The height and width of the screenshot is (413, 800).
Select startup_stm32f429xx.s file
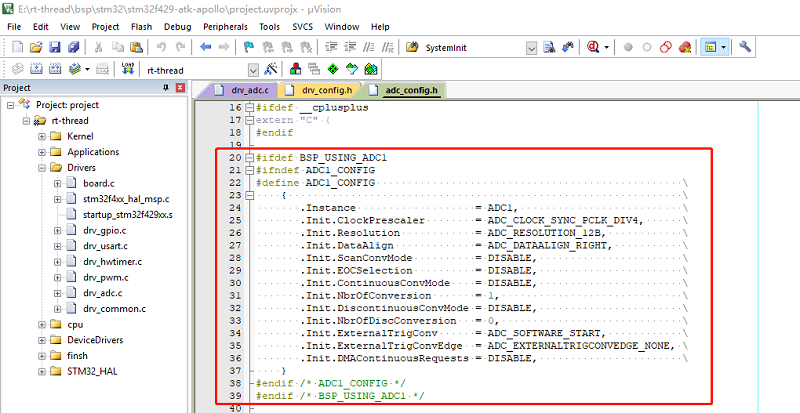coord(127,215)
